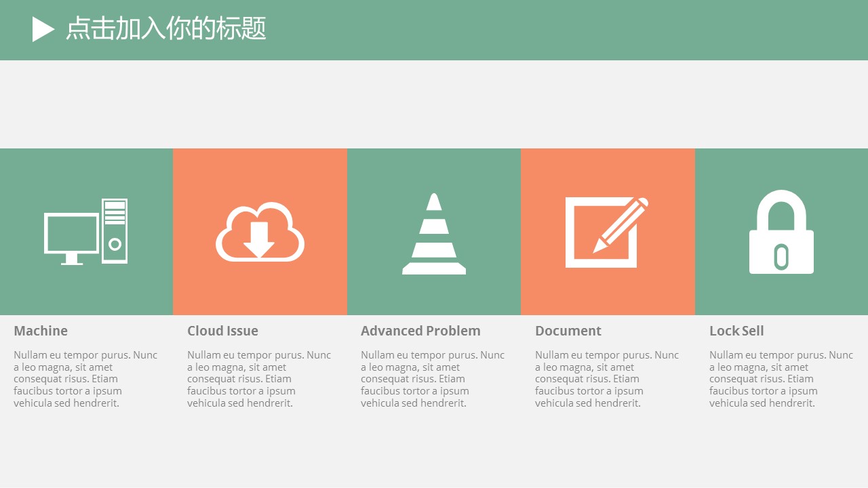Click the paragraph text under Machine
The width and height of the screenshot is (868, 488).
(x=85, y=379)
